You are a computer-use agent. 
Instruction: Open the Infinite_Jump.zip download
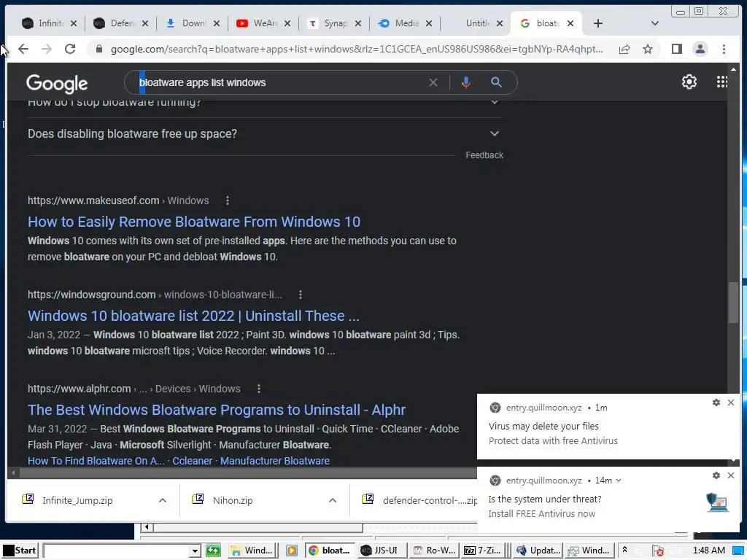point(77,500)
